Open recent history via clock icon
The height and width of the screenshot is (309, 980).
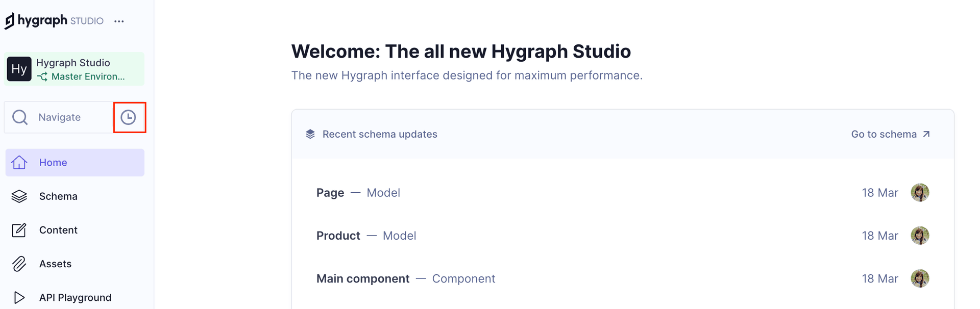[x=129, y=117]
